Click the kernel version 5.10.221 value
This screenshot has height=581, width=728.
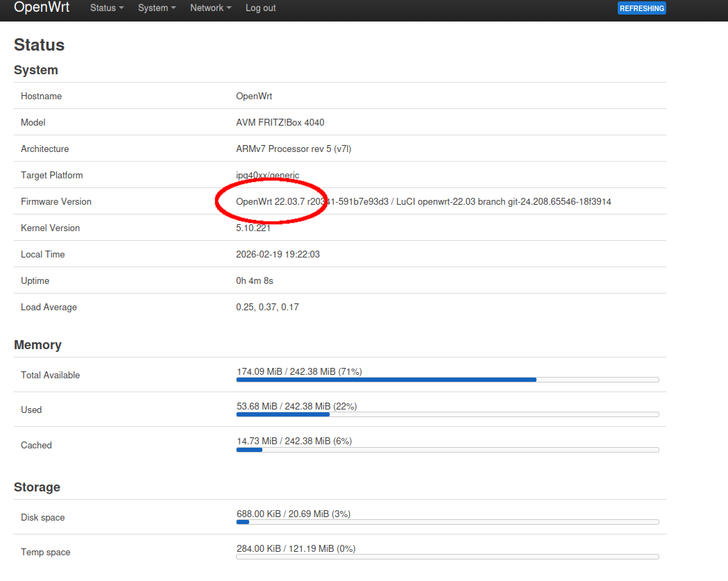click(255, 228)
